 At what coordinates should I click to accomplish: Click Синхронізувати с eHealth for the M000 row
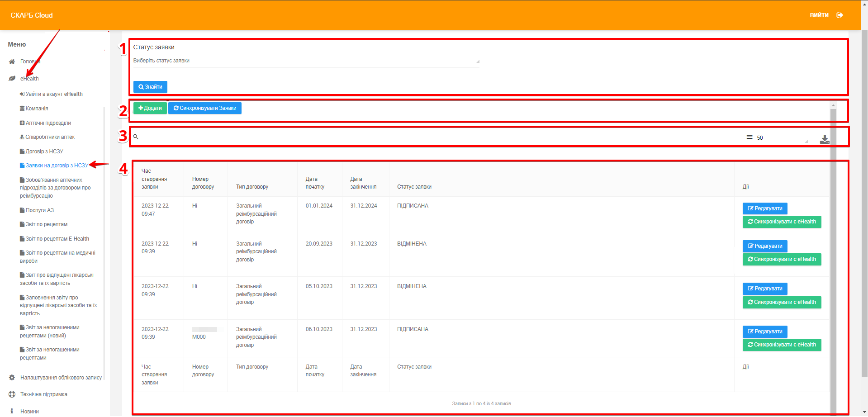click(x=781, y=345)
